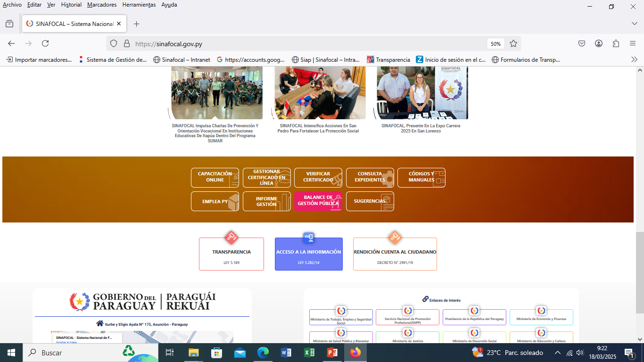Open a new tab with plus icon

click(x=136, y=24)
